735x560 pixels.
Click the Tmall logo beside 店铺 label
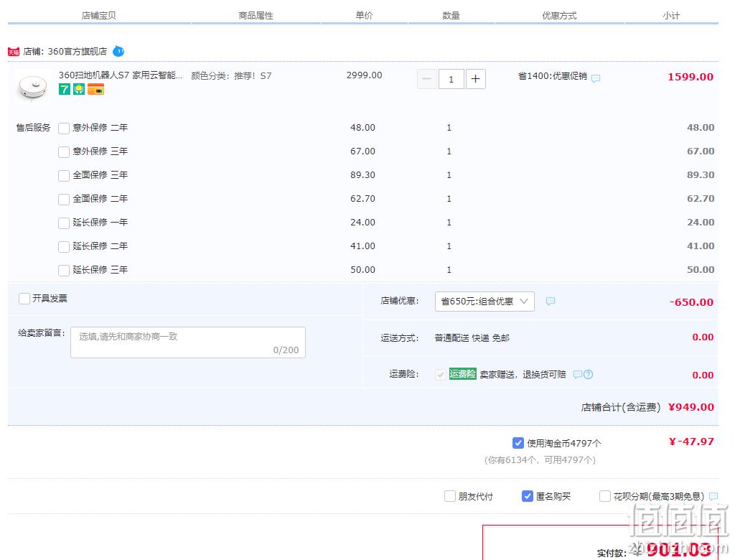[14, 52]
